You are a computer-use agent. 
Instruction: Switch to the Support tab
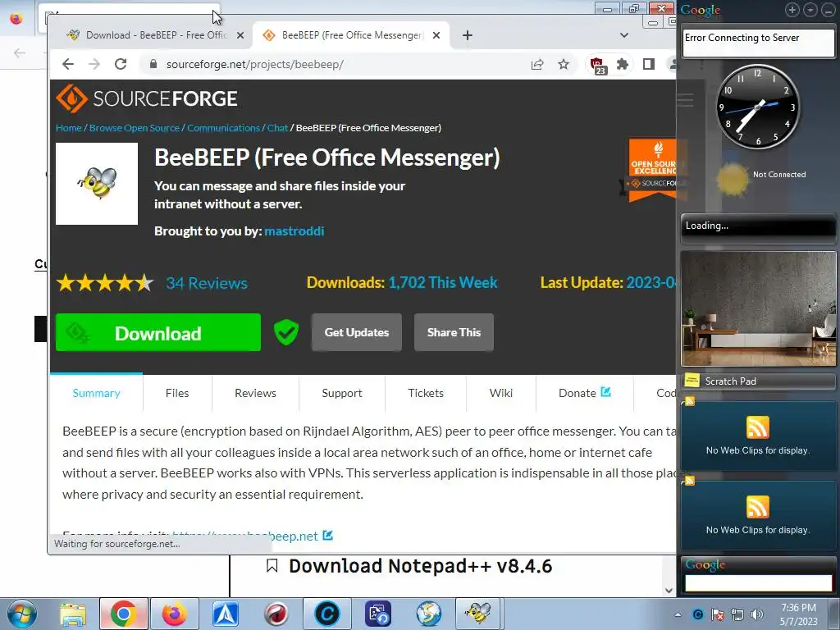click(x=342, y=393)
